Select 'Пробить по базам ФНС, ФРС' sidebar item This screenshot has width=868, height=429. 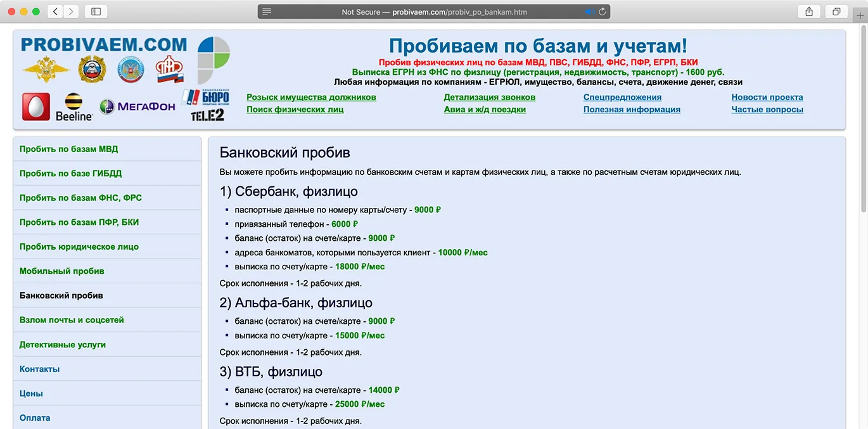point(107,198)
